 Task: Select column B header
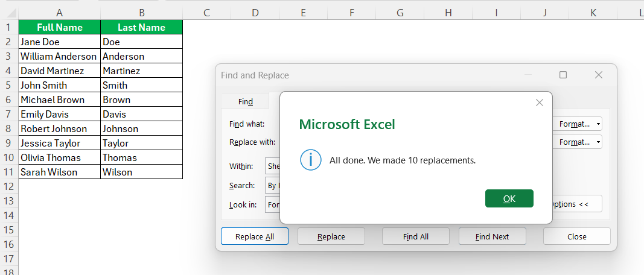pyautogui.click(x=142, y=13)
